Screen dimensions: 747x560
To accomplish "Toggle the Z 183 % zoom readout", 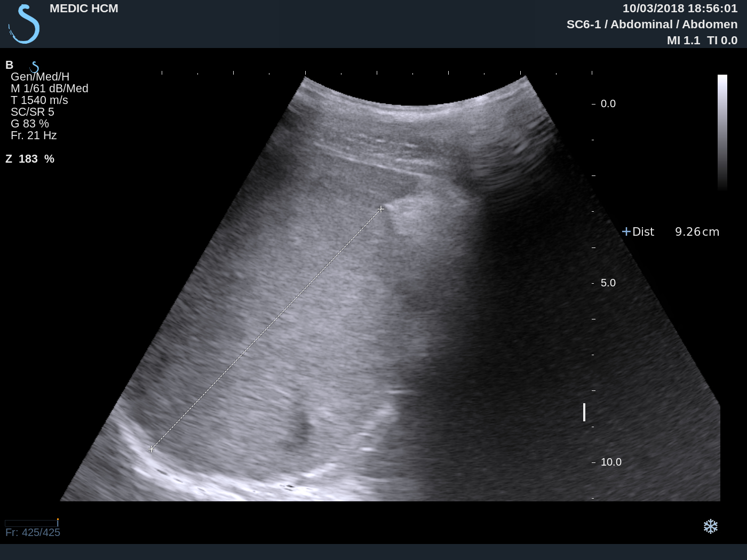I will pyautogui.click(x=30, y=158).
